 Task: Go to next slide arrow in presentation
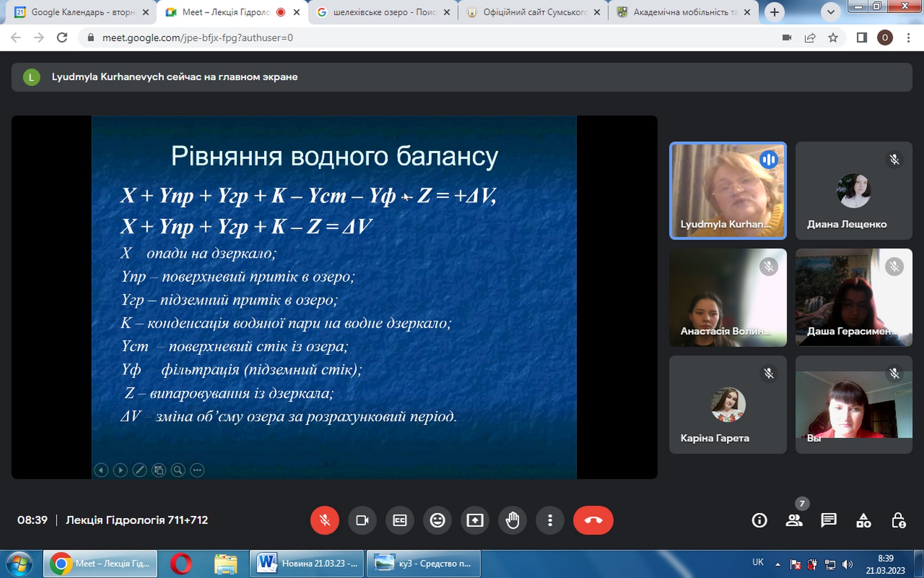click(120, 470)
